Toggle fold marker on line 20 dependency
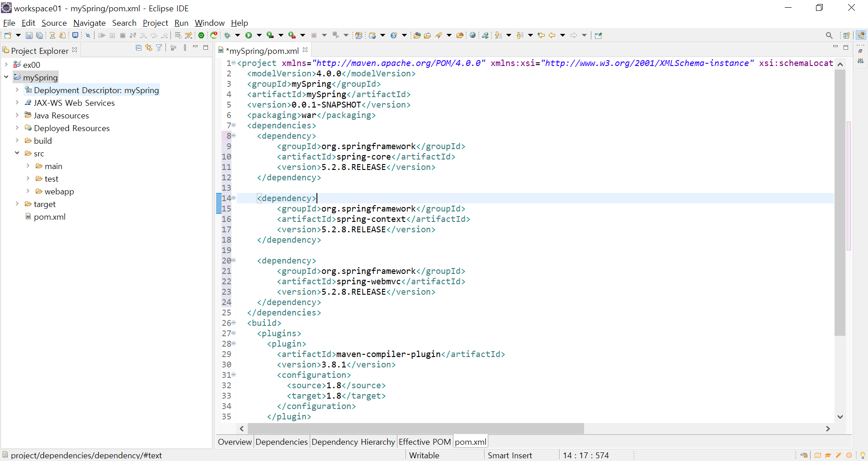This screenshot has width=868, height=461. pyautogui.click(x=234, y=260)
